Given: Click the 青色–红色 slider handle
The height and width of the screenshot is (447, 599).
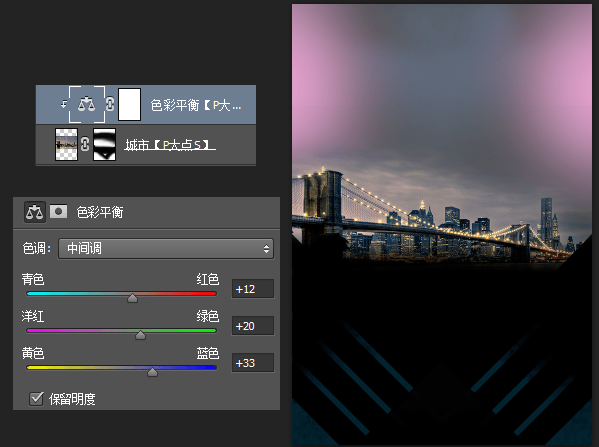Looking at the screenshot, I should click(x=133, y=298).
